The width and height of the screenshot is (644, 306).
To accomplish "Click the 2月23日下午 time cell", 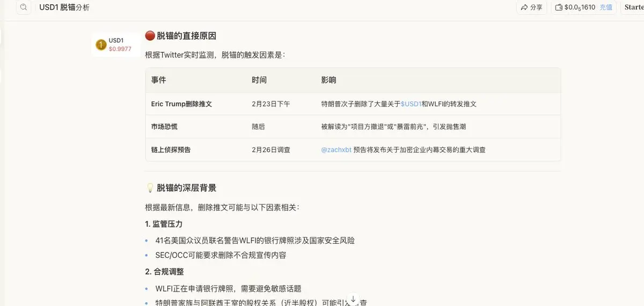I will click(x=271, y=104).
